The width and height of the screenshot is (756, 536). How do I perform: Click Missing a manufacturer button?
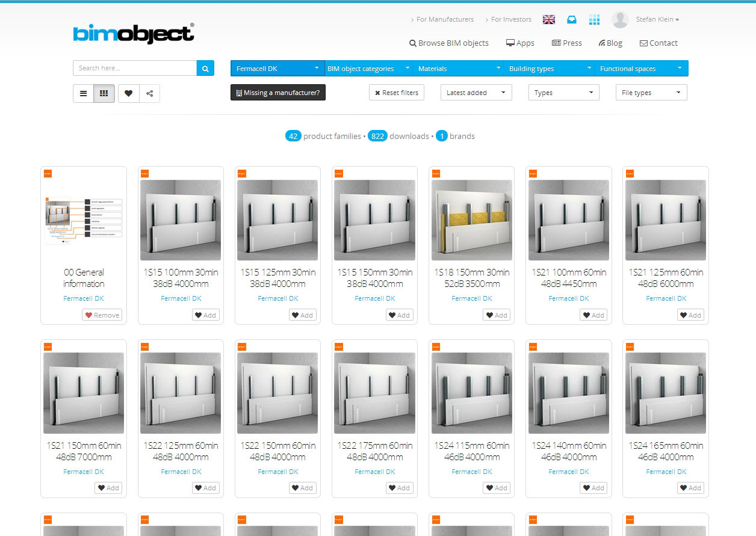point(278,93)
